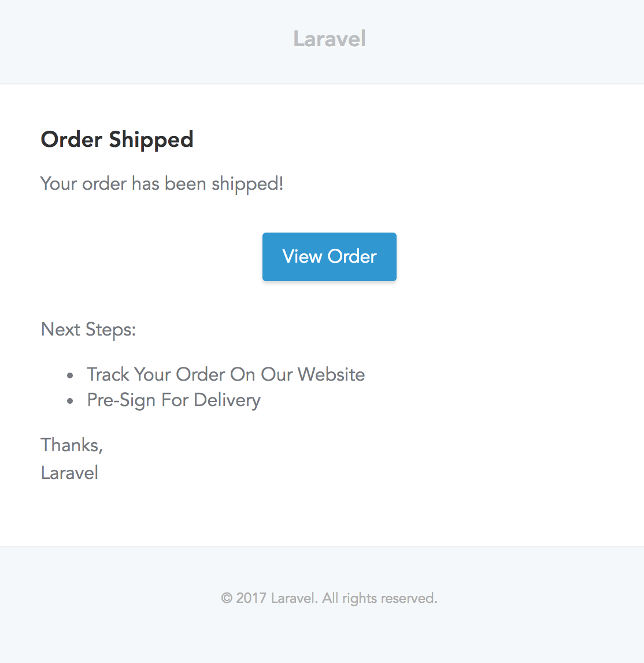
Task: Click the Pre-Sign For Delivery link
Action: (x=173, y=400)
